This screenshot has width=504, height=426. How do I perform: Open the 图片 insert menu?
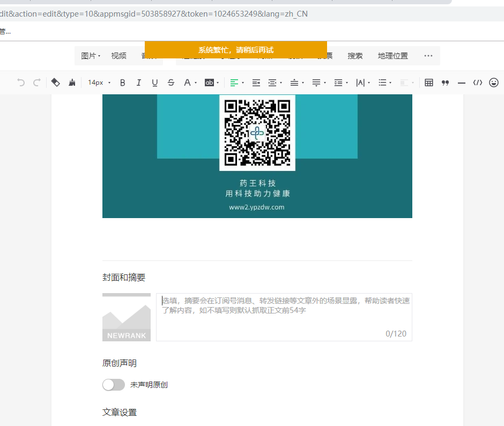point(91,56)
